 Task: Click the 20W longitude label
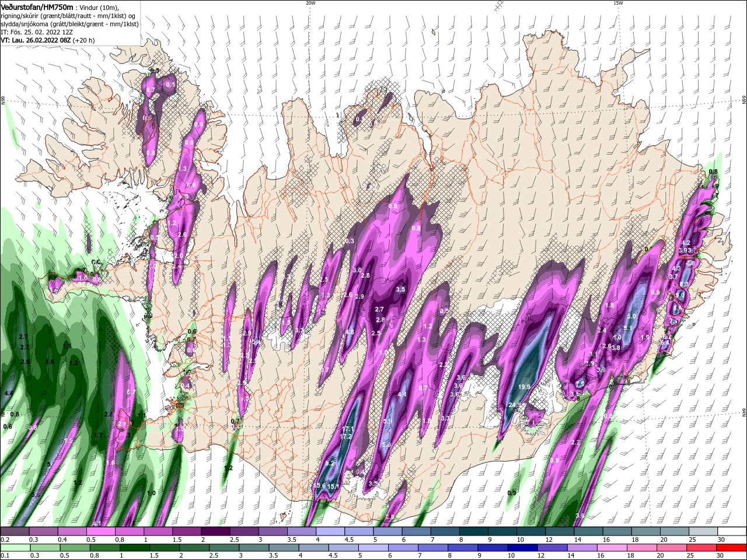[310, 3]
